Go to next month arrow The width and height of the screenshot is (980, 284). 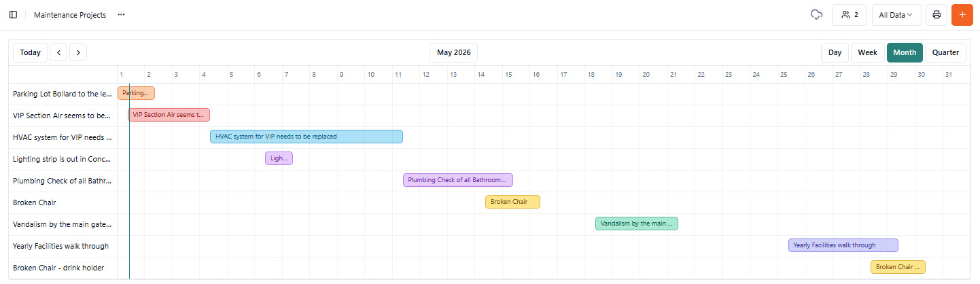78,52
